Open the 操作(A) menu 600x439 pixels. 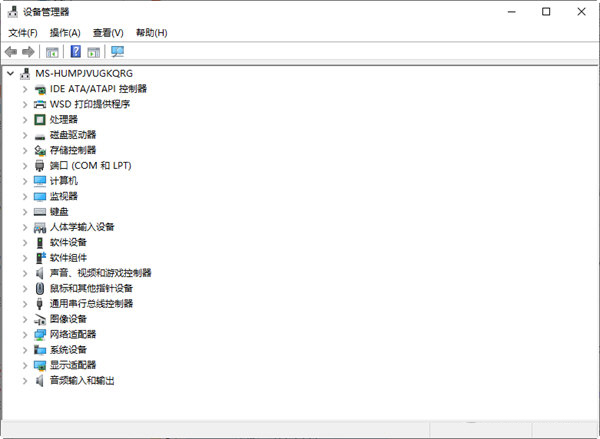(65, 33)
